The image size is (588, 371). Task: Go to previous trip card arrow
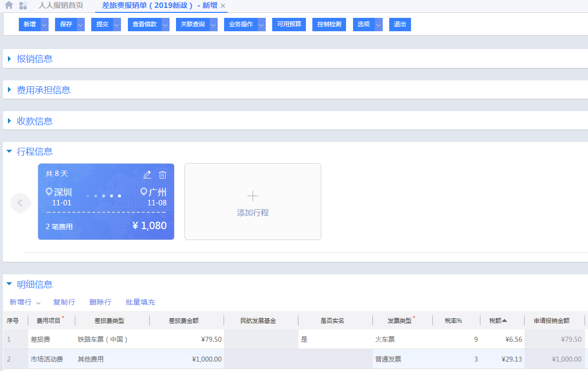pyautogui.click(x=20, y=203)
